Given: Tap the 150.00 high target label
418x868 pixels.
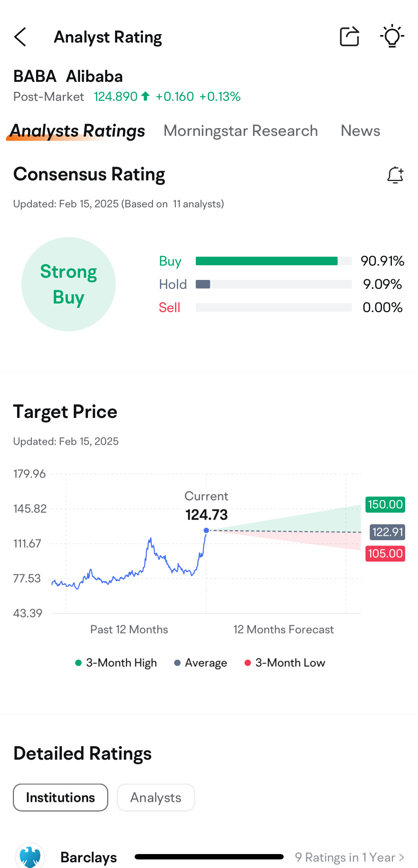Looking at the screenshot, I should coord(385,504).
